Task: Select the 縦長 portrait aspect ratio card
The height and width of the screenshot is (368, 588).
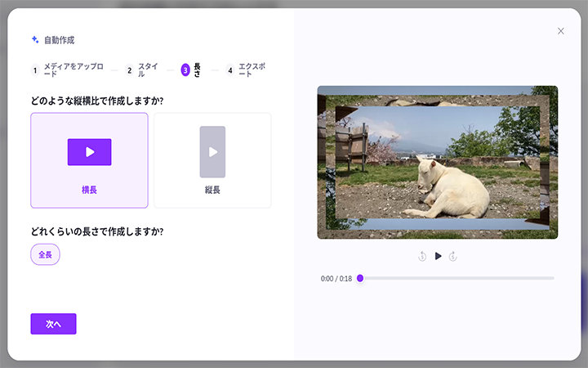Action: (212, 160)
